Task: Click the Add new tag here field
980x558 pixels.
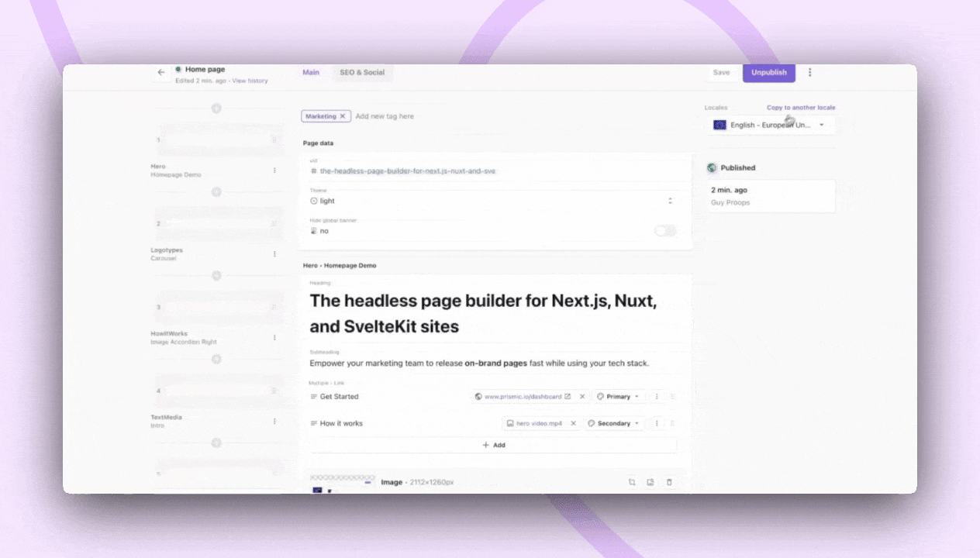Action: coord(385,115)
